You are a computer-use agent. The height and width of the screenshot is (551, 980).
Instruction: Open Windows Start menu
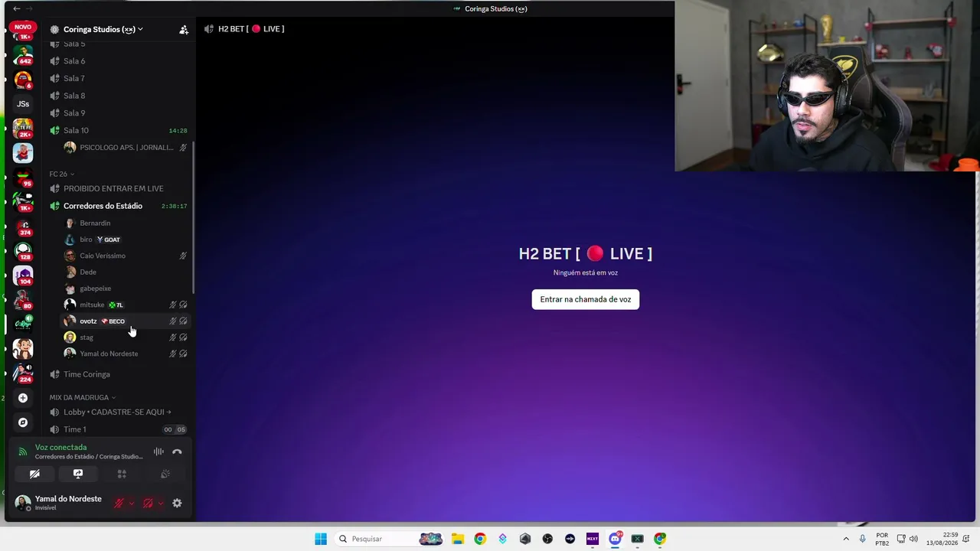(321, 539)
